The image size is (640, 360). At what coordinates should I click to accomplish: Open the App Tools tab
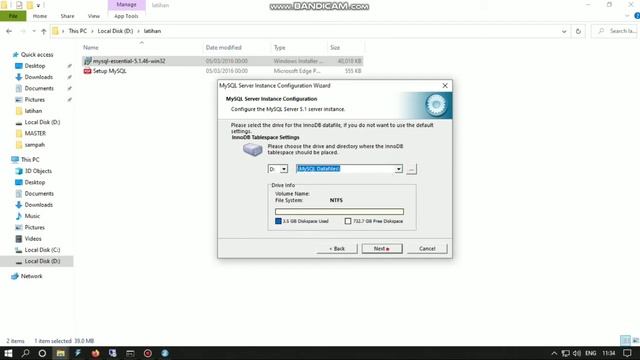coord(126,16)
